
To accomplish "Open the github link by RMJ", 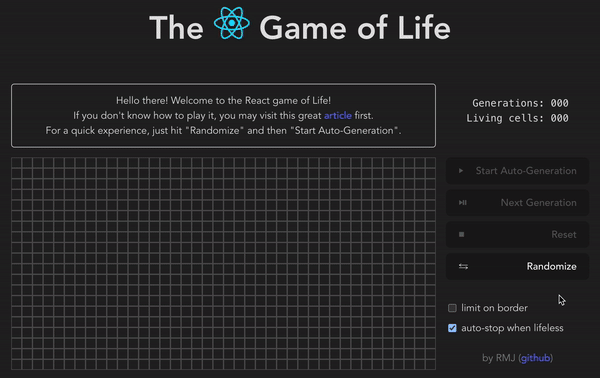I will tap(536, 358).
